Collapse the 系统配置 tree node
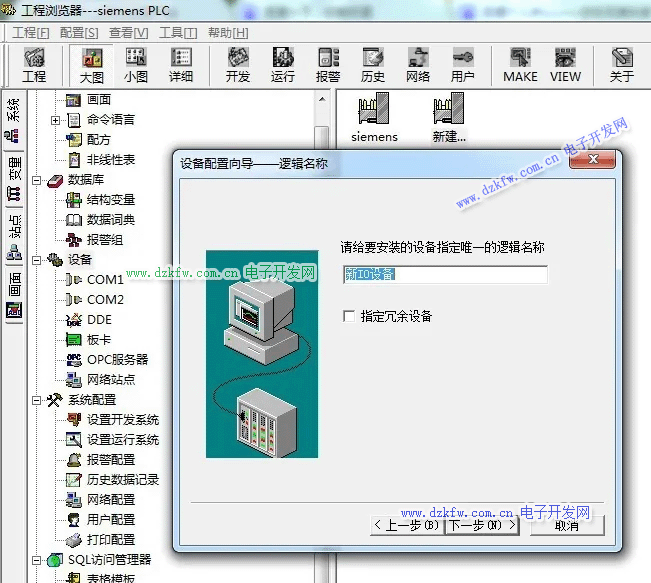651x583 pixels. click(x=37, y=400)
